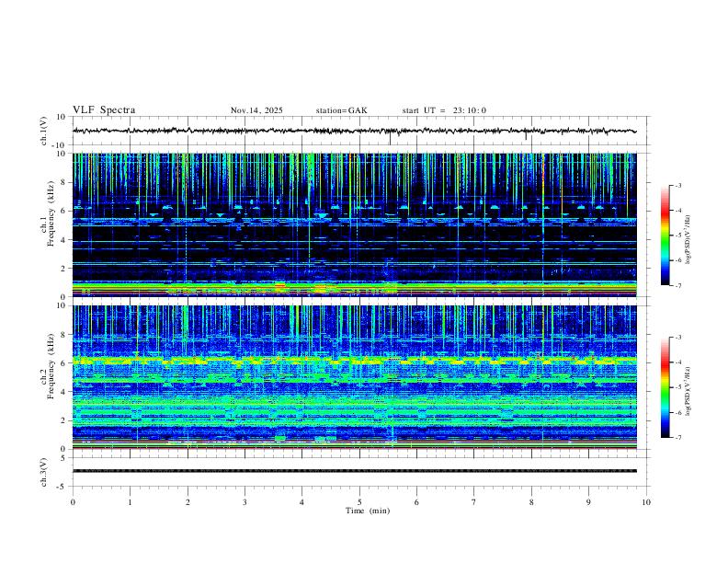Viewport: 728px width, 563px height.
Task: Click the date 'Nov.14, 2025'
Action: click(x=256, y=110)
